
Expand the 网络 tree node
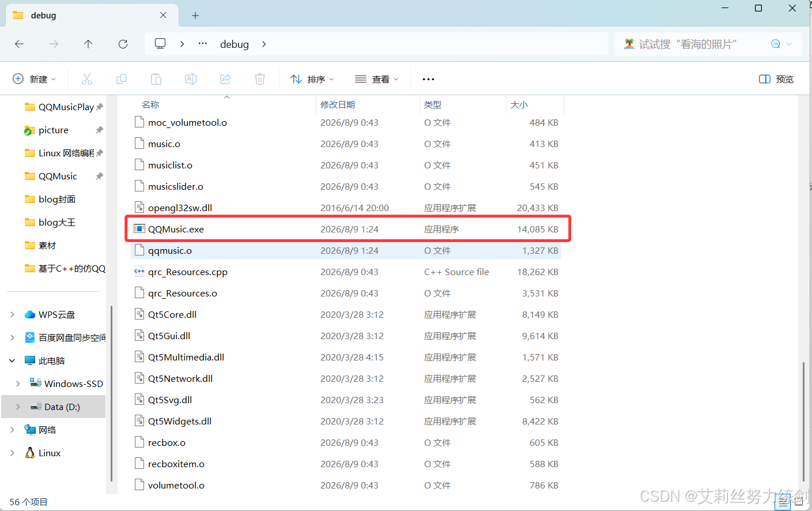point(12,430)
